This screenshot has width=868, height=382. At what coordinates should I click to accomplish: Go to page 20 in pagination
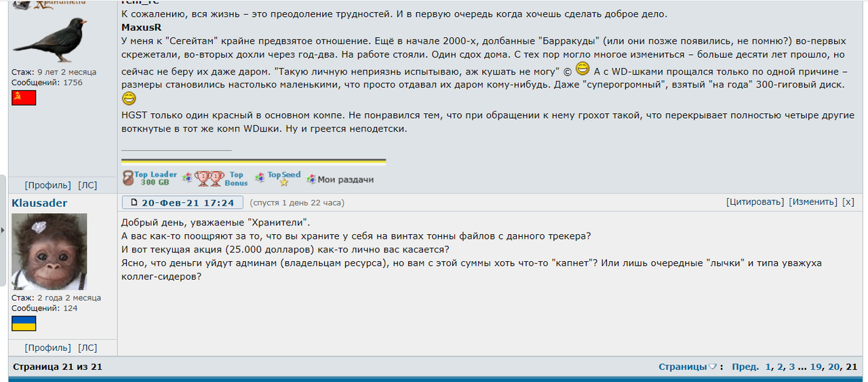pos(833,367)
